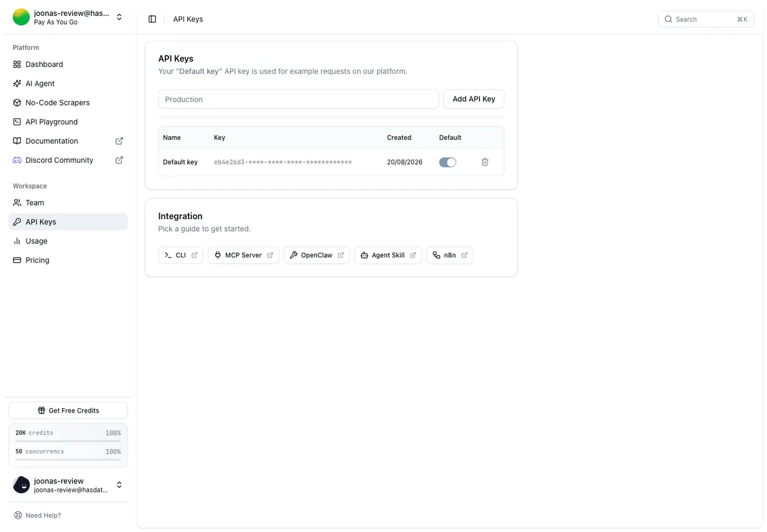Click the credits progress bar
Viewport: 767px width, 532px height.
point(68,441)
